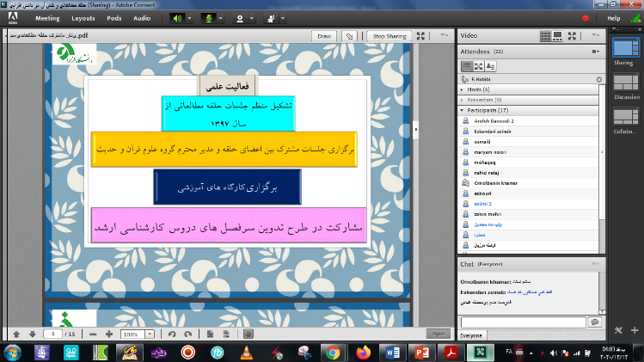Toggle Share pod full screen

click(x=420, y=36)
